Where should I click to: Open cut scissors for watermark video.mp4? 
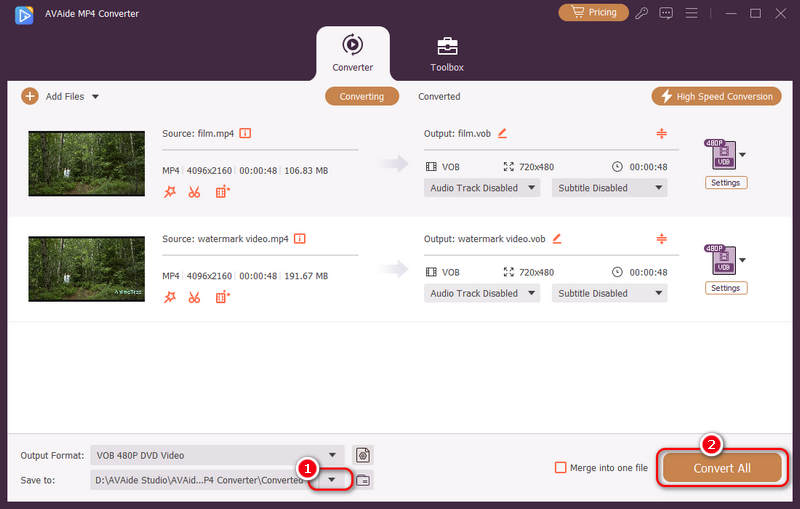194,297
